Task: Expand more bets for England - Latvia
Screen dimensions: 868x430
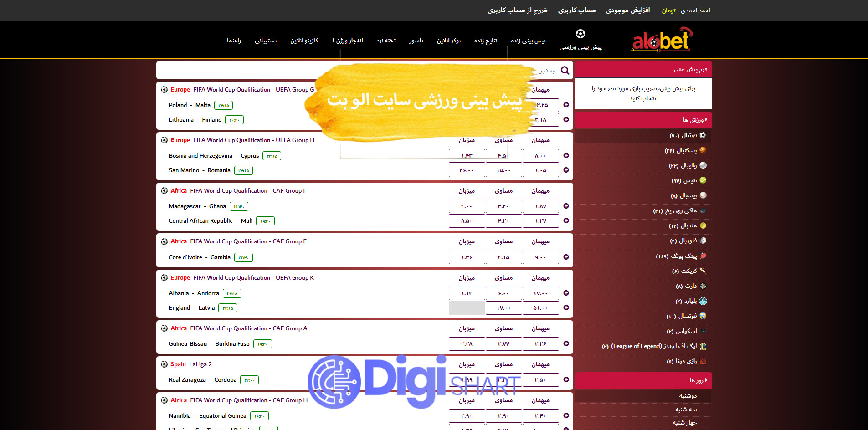Action: [566, 308]
